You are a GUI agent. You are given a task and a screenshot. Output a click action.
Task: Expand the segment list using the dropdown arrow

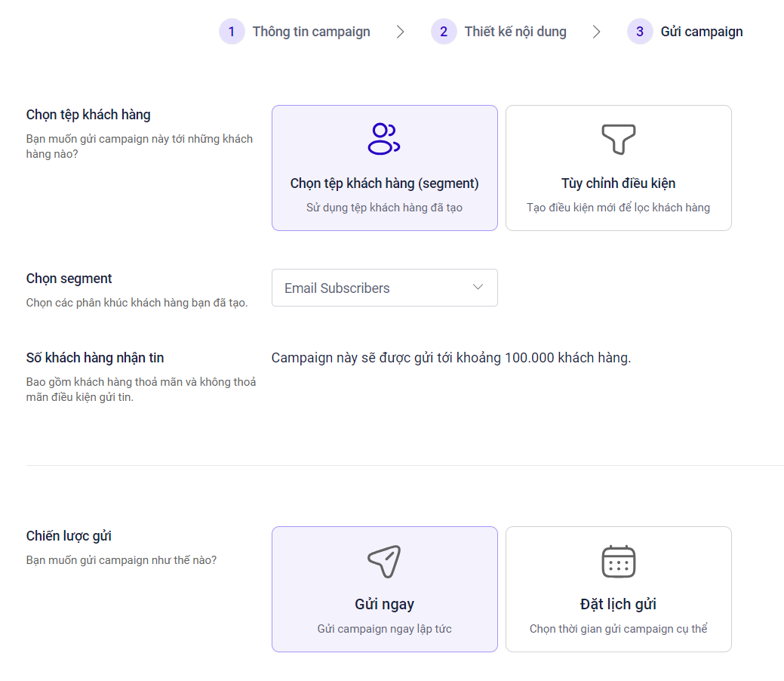click(478, 288)
